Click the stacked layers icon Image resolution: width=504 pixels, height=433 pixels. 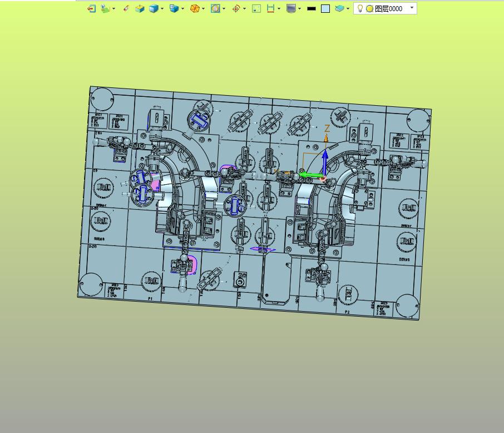point(339,9)
